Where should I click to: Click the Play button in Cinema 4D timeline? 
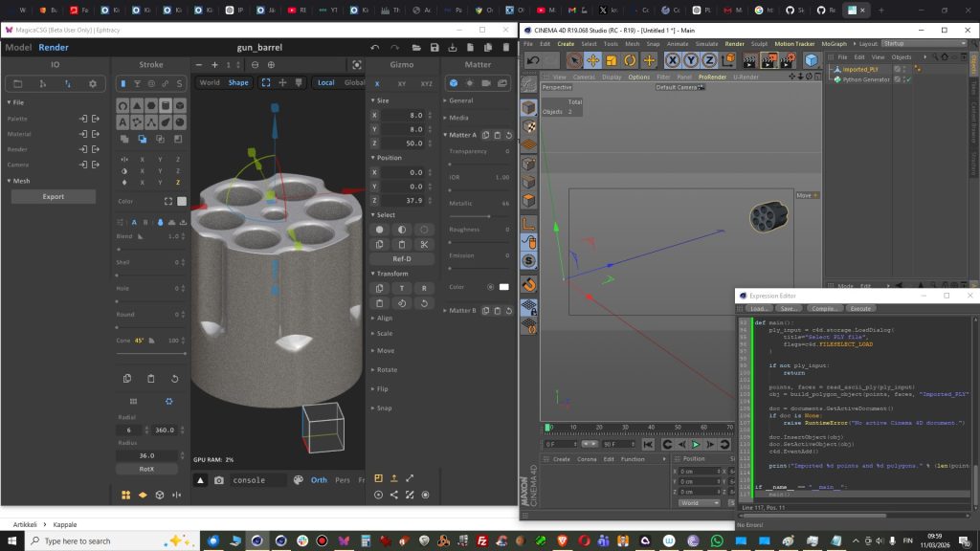point(696,445)
